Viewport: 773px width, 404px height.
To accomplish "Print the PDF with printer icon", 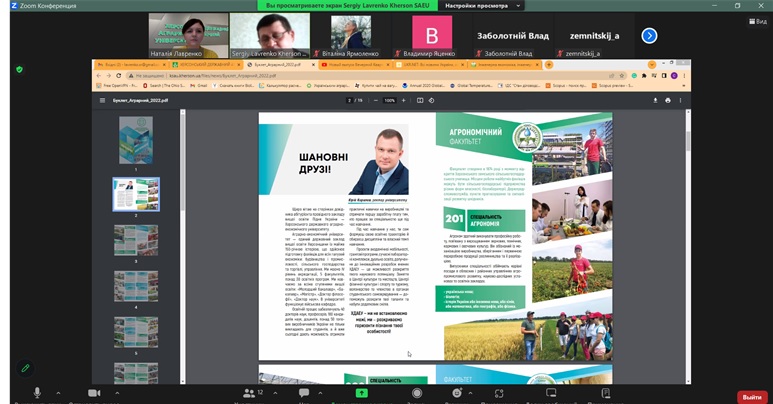I will point(668,100).
